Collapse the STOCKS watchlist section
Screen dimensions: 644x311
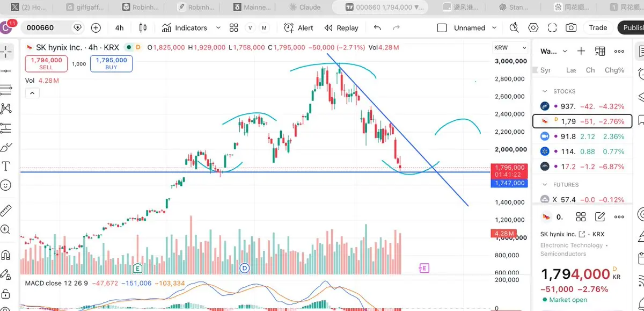[x=545, y=91]
